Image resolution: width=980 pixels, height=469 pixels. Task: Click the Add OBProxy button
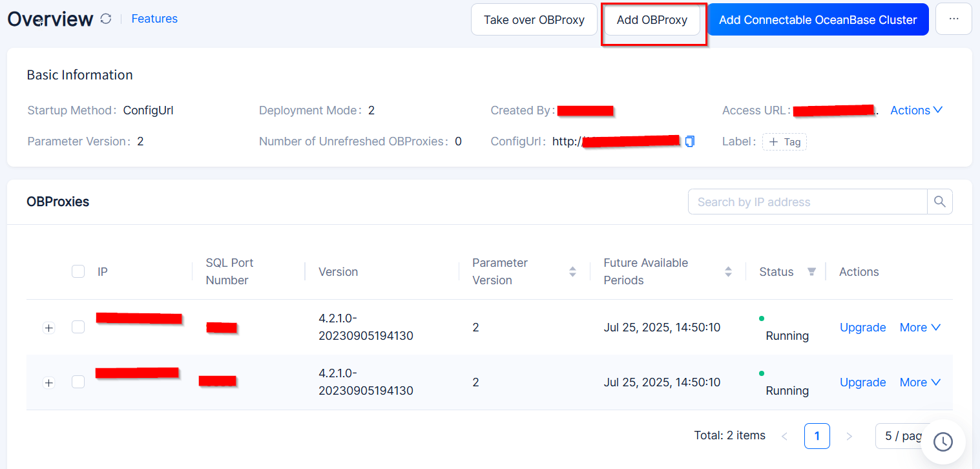pyautogui.click(x=652, y=19)
